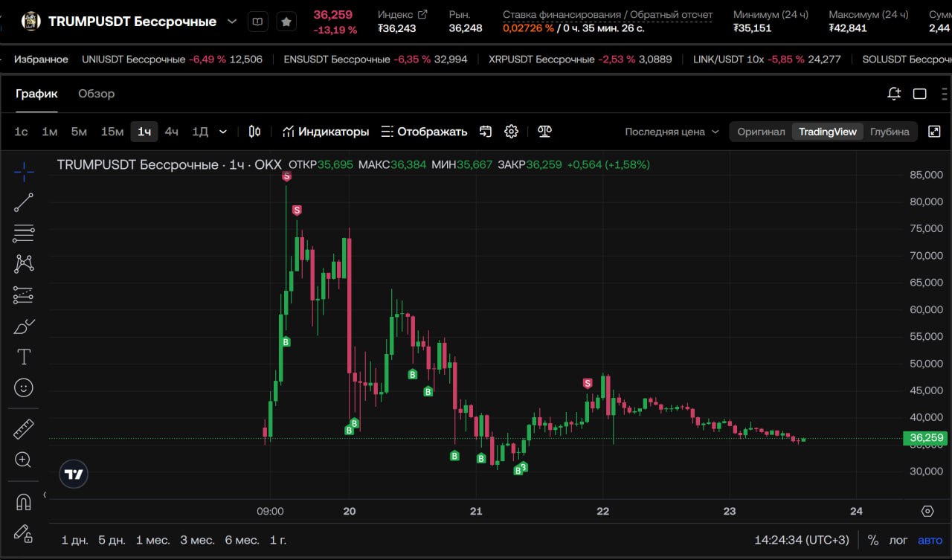This screenshot has width=952, height=560.
Task: Open chart settings gear in toolbar
Action: (x=511, y=132)
